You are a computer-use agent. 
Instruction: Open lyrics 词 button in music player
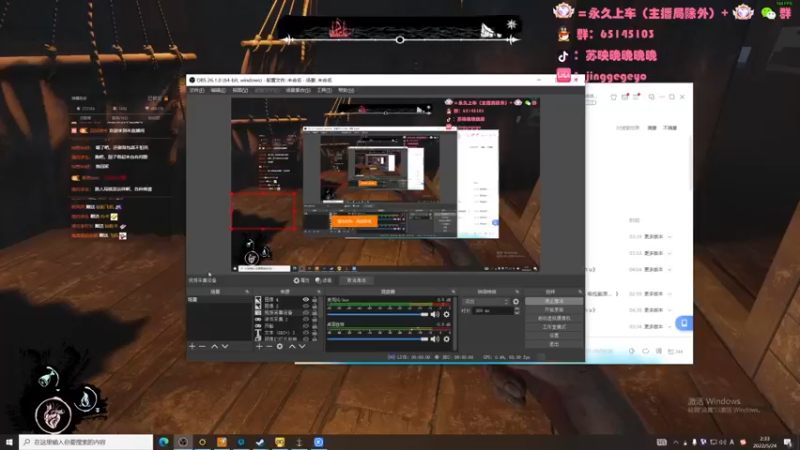[659, 351]
